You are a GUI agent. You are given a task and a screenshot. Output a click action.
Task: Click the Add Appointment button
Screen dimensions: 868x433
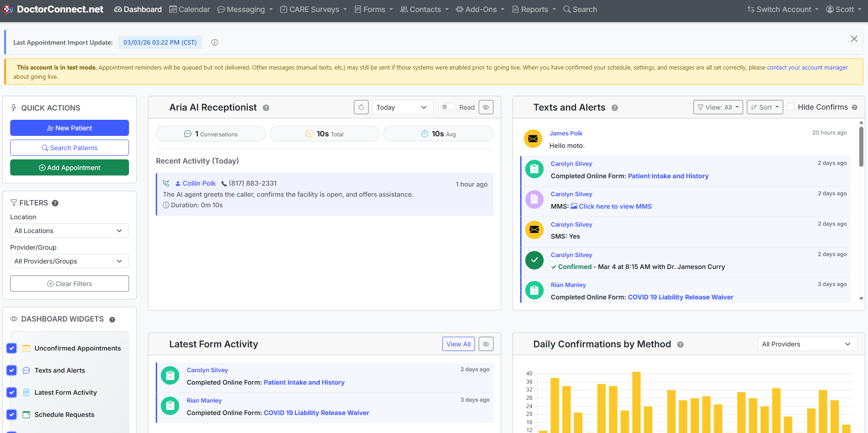[x=70, y=168]
